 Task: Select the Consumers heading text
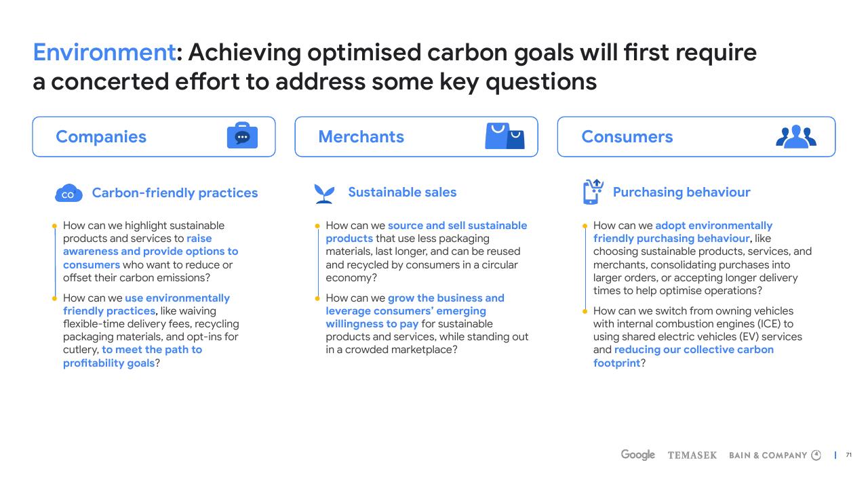tap(627, 136)
